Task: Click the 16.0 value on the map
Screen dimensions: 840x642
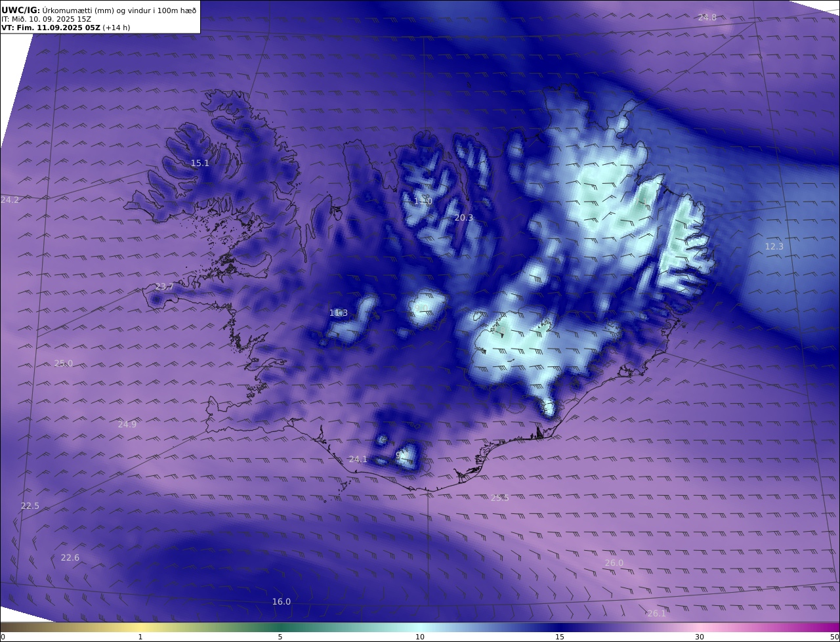Action: point(282,601)
